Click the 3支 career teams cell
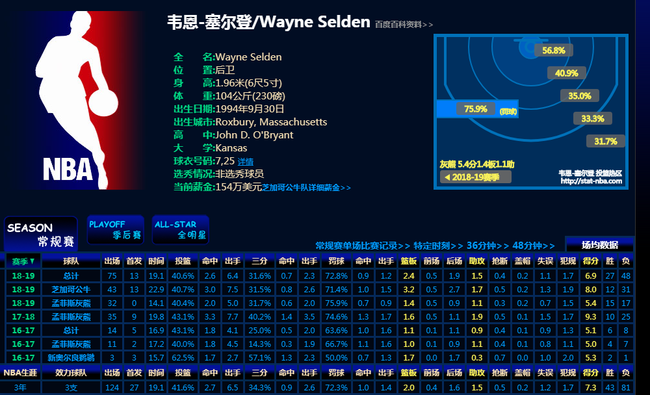 (x=71, y=388)
